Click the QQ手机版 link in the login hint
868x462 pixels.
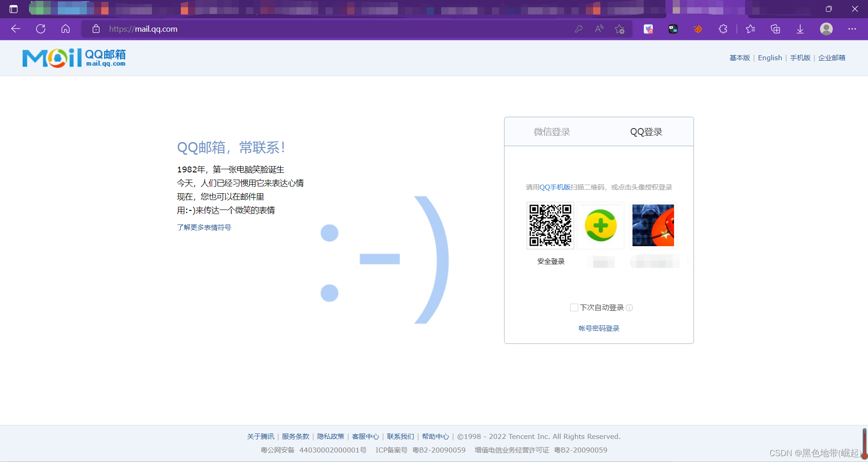tap(555, 187)
